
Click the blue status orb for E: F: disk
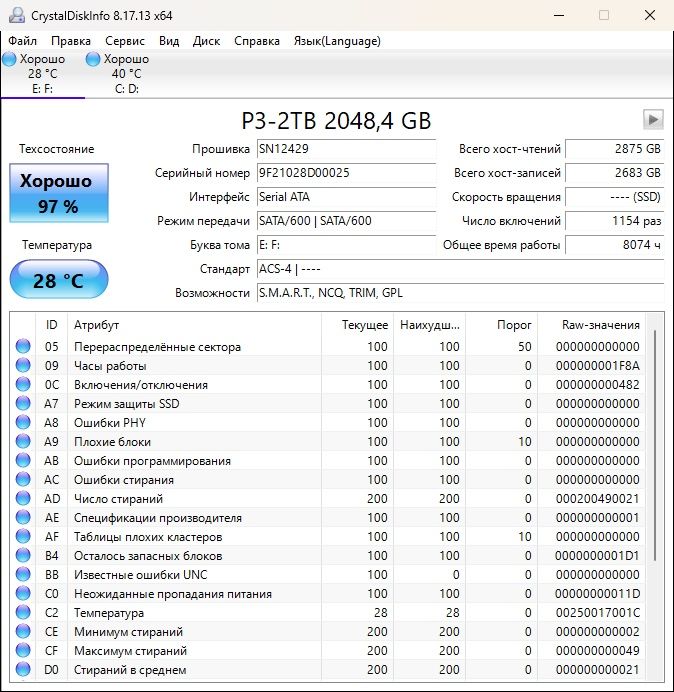pyautogui.click(x=9, y=59)
